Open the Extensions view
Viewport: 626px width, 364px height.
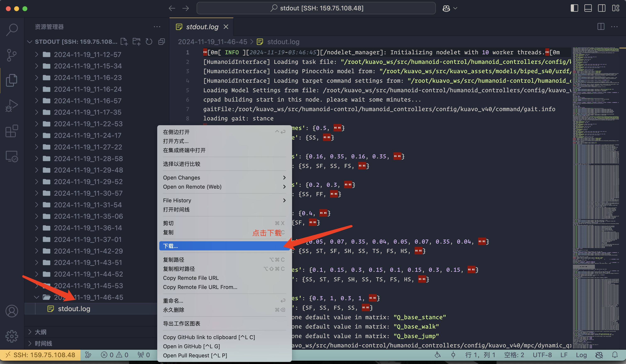click(x=12, y=131)
